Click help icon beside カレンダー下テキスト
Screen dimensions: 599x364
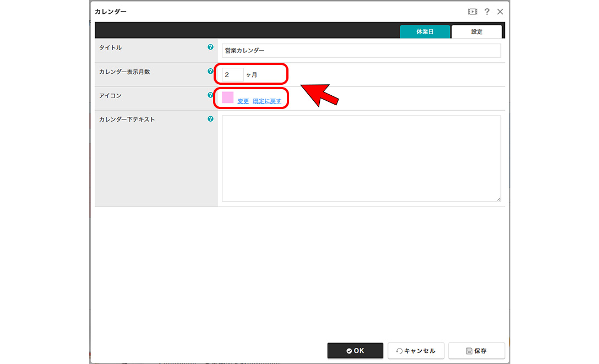210,119
